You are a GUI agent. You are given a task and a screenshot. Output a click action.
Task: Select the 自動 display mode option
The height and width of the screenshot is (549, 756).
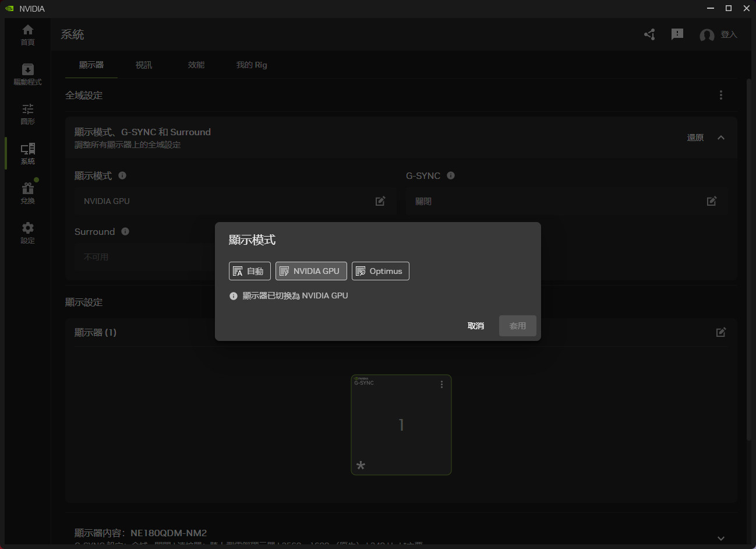coord(249,271)
